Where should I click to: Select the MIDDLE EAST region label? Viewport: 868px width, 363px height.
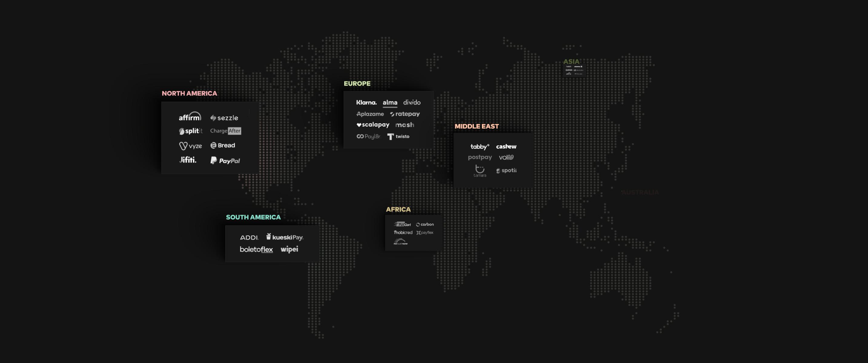[477, 126]
